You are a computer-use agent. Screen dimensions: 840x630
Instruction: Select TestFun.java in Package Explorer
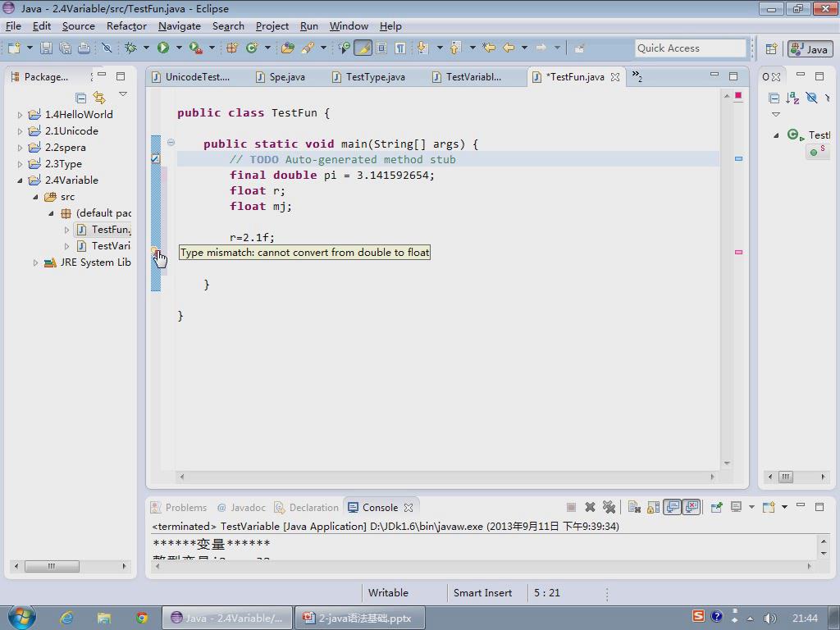[x=104, y=230]
